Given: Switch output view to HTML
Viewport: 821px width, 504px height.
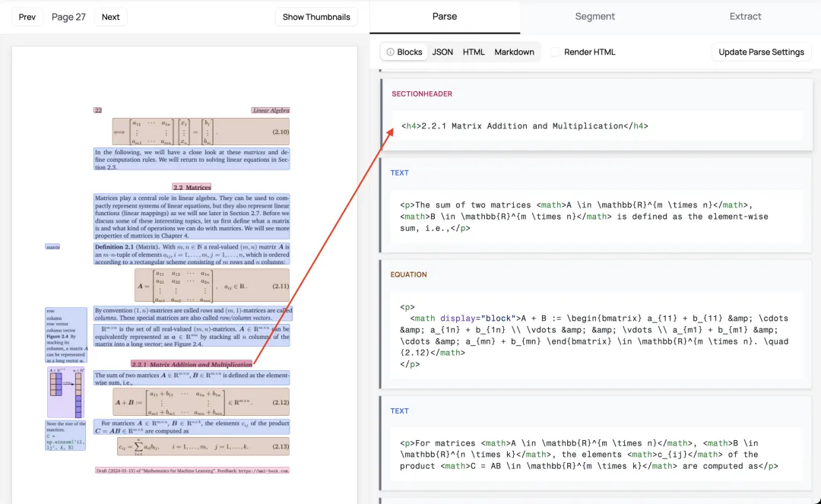Looking at the screenshot, I should click(x=474, y=52).
